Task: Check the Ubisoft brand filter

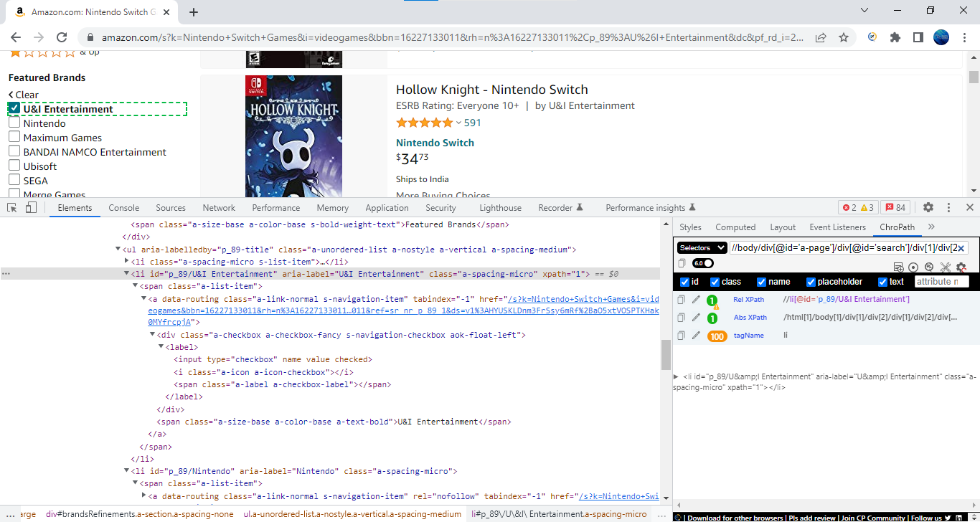Action: click(14, 166)
